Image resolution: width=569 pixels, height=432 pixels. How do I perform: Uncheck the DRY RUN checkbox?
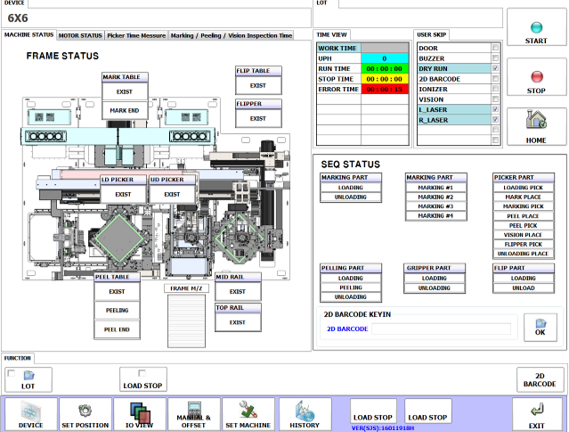[495, 68]
